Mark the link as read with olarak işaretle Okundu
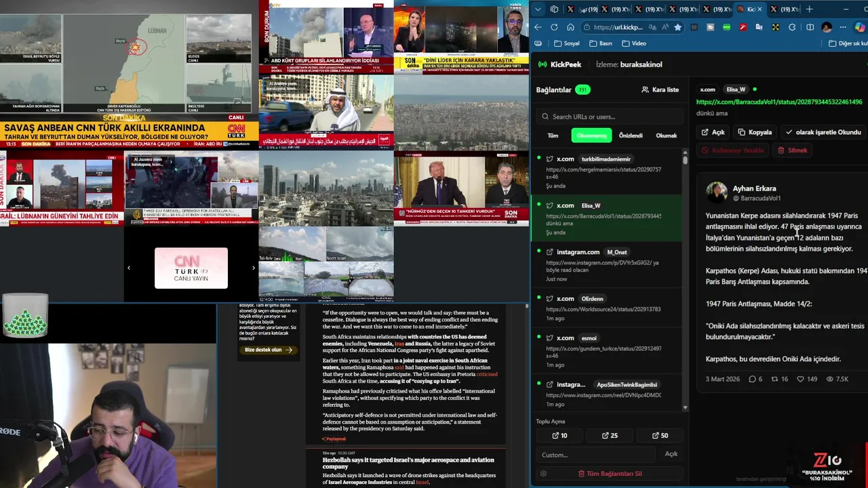This screenshot has height=488, width=868. pos(823,132)
